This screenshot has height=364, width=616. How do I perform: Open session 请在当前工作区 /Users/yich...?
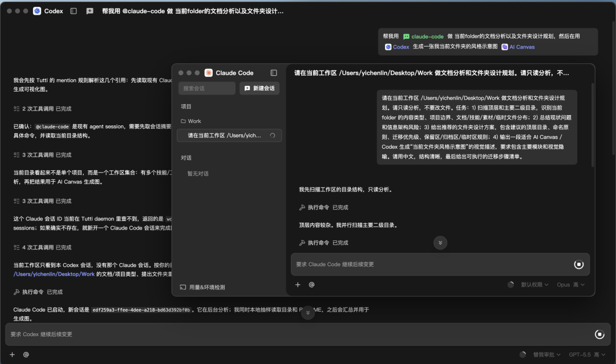[229, 136]
